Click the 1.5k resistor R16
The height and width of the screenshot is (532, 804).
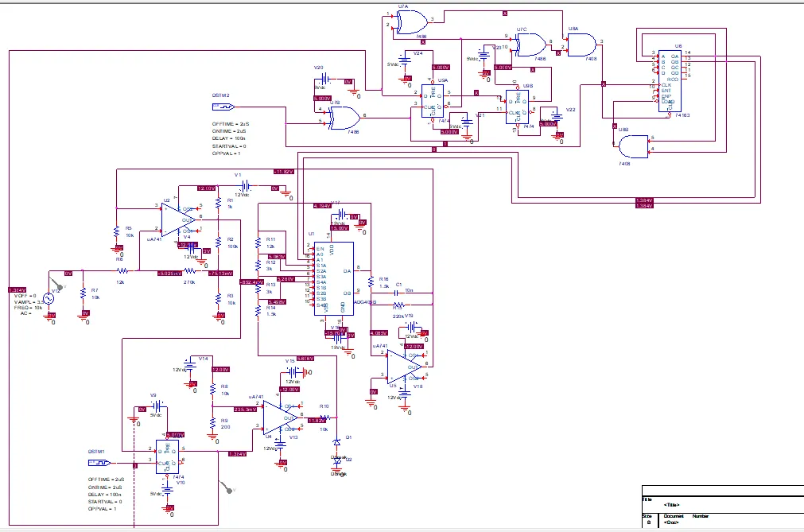[371, 282]
